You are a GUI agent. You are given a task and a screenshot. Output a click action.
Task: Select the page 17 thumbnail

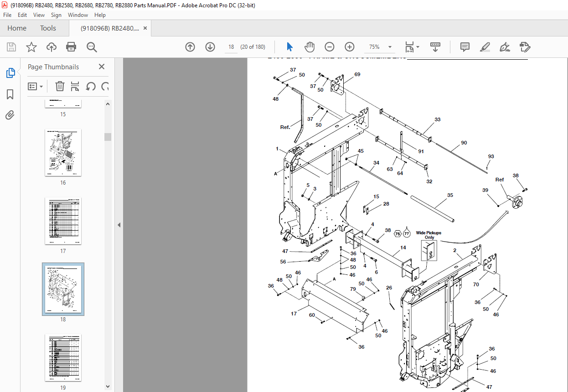click(x=63, y=221)
